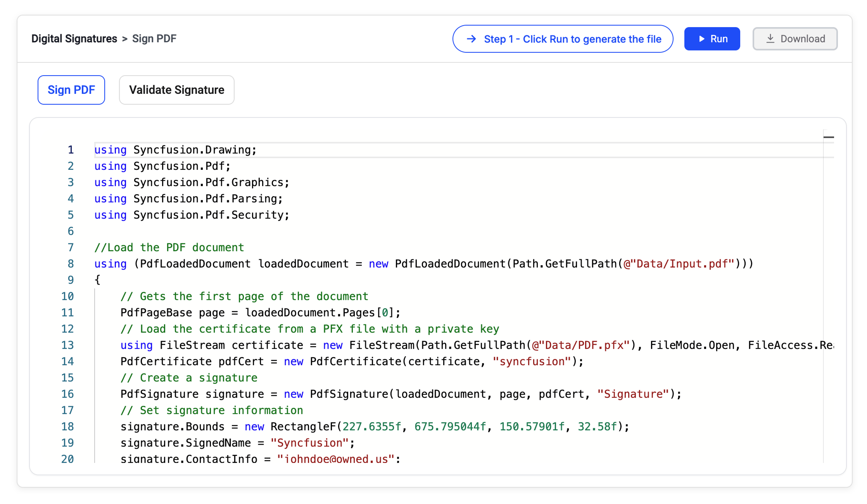Select the Sign PDF tab
The height and width of the screenshot is (504, 867).
(x=71, y=90)
